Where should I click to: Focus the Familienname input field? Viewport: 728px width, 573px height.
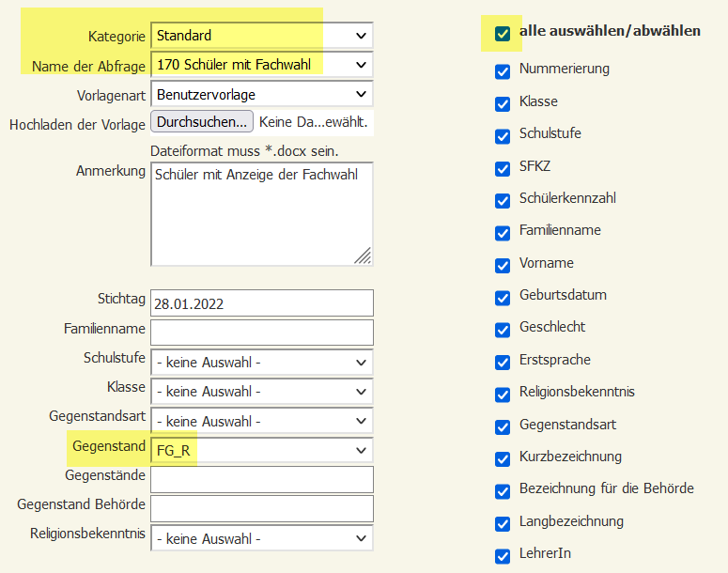pyautogui.click(x=262, y=333)
